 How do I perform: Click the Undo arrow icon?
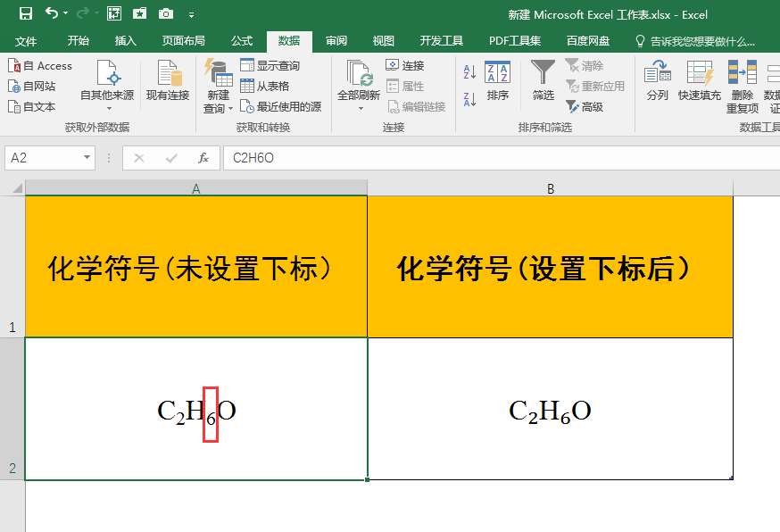pyautogui.click(x=52, y=12)
